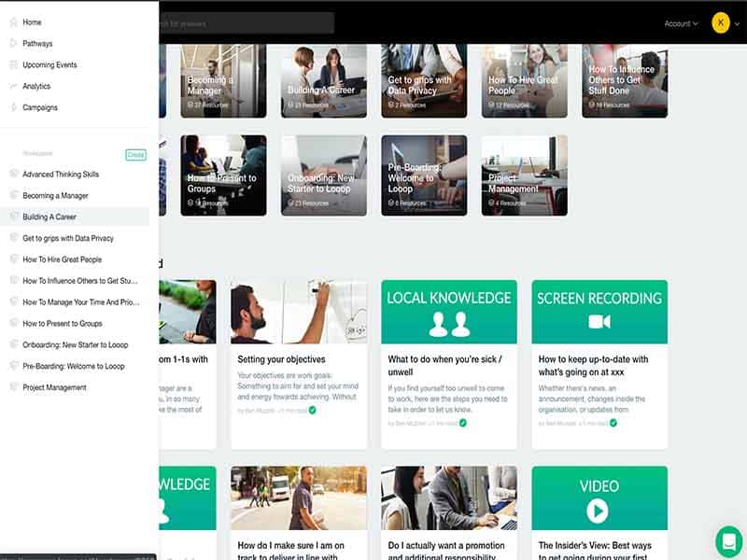Click icon beside Onboarding sidebar item
747x560 pixels.
pos(13,344)
